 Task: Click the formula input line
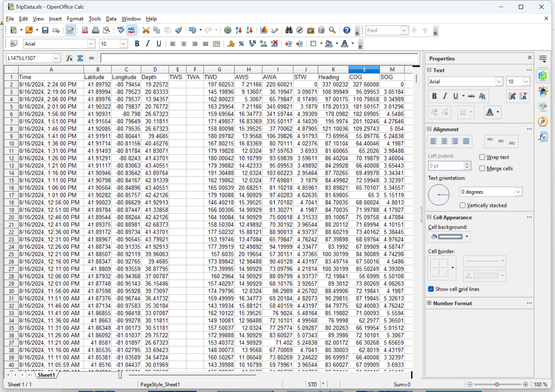click(x=259, y=58)
